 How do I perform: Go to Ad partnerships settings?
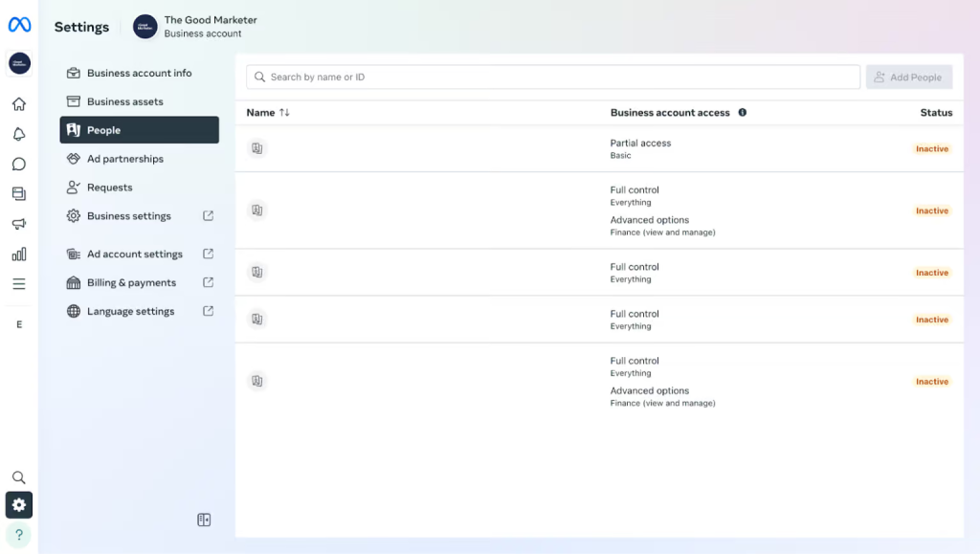(x=125, y=159)
